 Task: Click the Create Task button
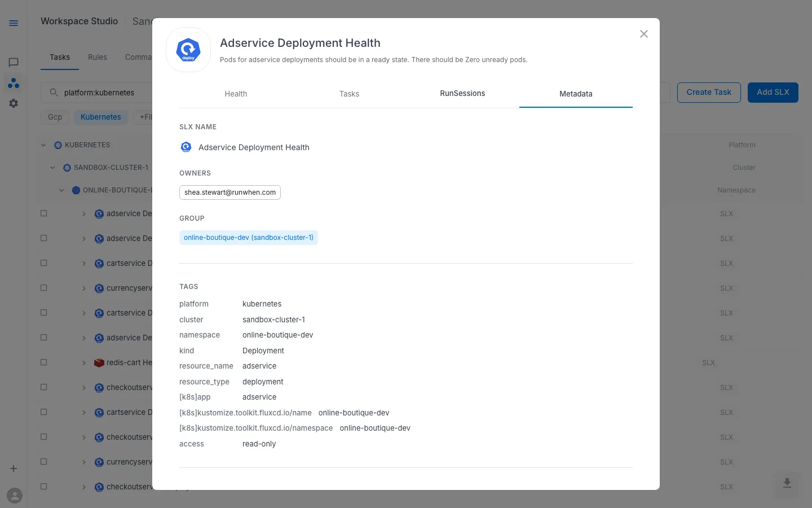(x=709, y=92)
